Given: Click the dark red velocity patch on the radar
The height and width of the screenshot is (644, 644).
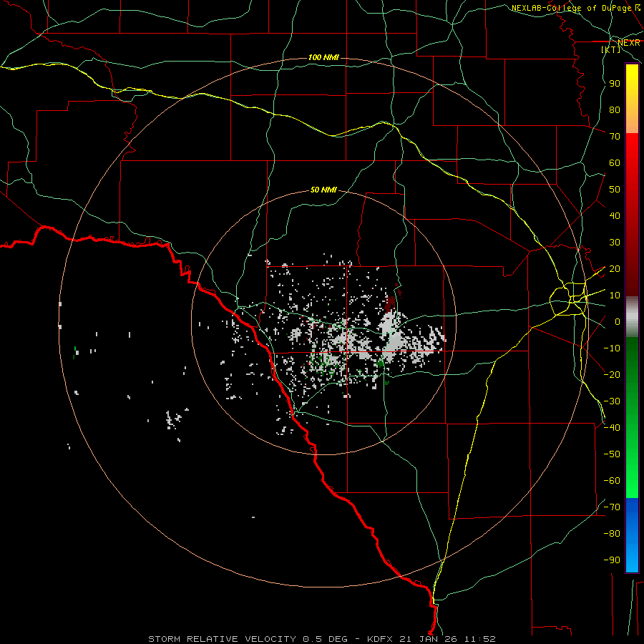Looking at the screenshot, I should tap(391, 303).
